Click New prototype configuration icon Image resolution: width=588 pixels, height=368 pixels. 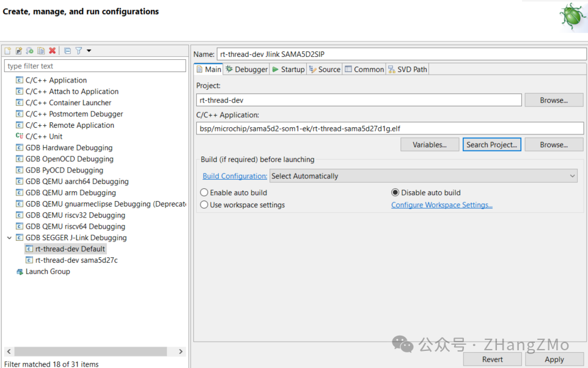pyautogui.click(x=19, y=51)
